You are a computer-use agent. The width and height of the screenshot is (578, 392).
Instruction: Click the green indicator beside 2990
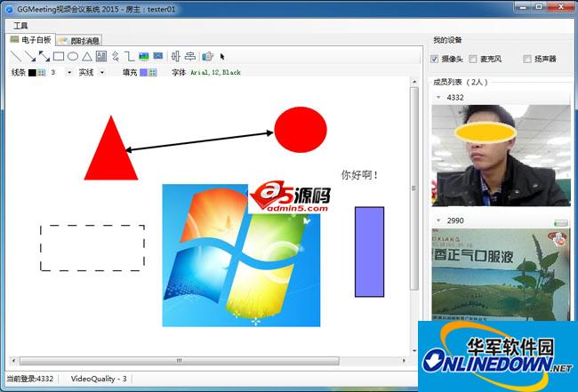(x=561, y=222)
